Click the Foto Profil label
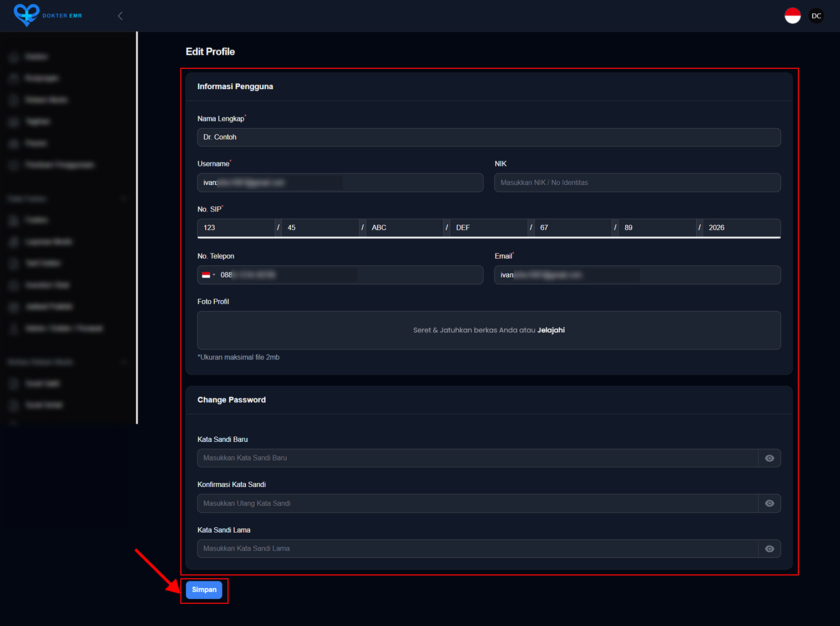 tap(213, 301)
